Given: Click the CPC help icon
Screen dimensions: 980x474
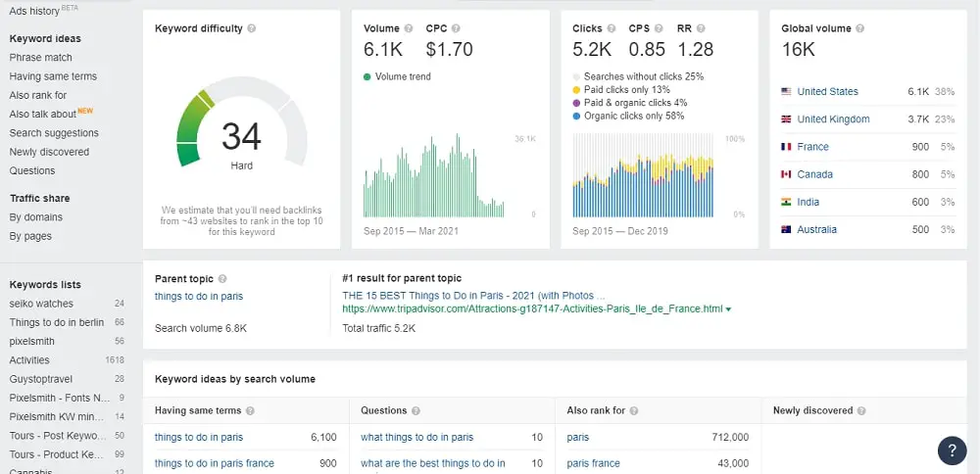Looking at the screenshot, I should coord(456,28).
